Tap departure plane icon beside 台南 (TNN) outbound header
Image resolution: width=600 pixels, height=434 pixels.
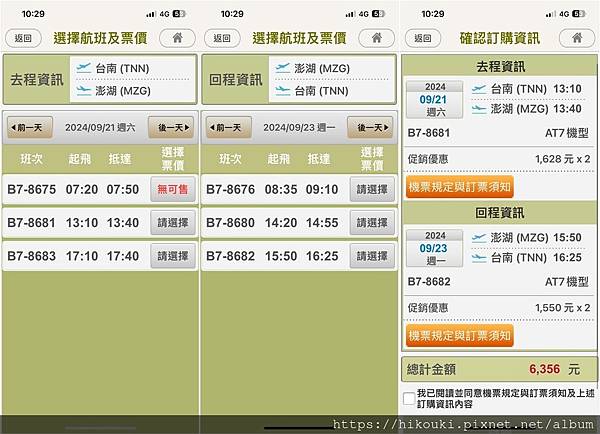coord(83,68)
